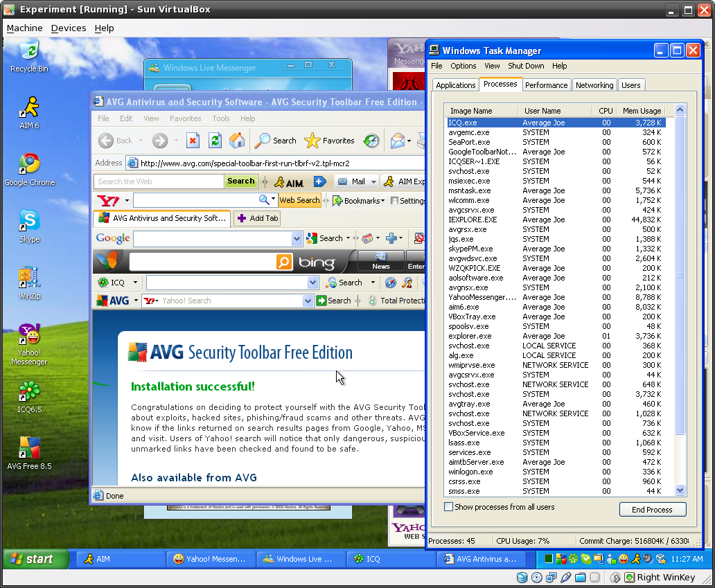Click the IE Mail envelope icon
Viewport: 715px width, 588px height.
(397, 141)
